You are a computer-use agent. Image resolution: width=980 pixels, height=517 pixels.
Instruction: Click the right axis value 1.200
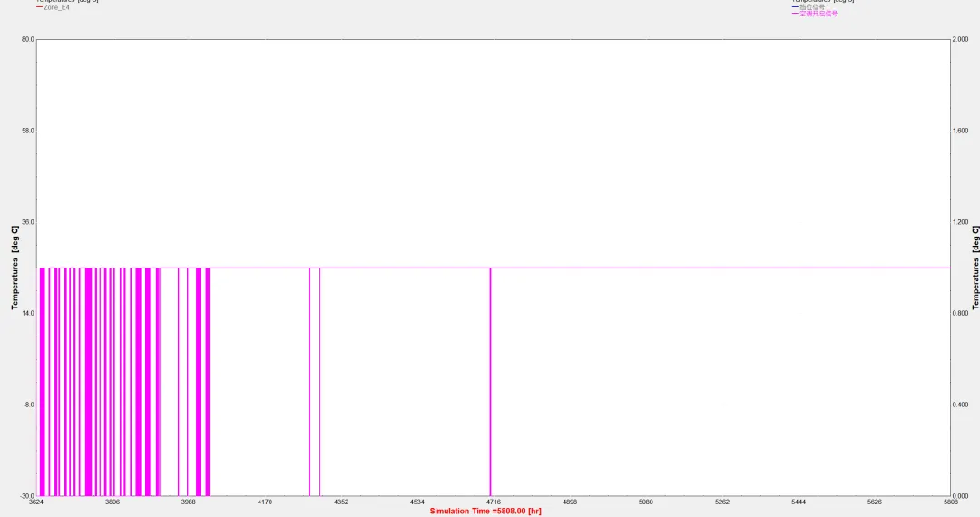(x=961, y=222)
